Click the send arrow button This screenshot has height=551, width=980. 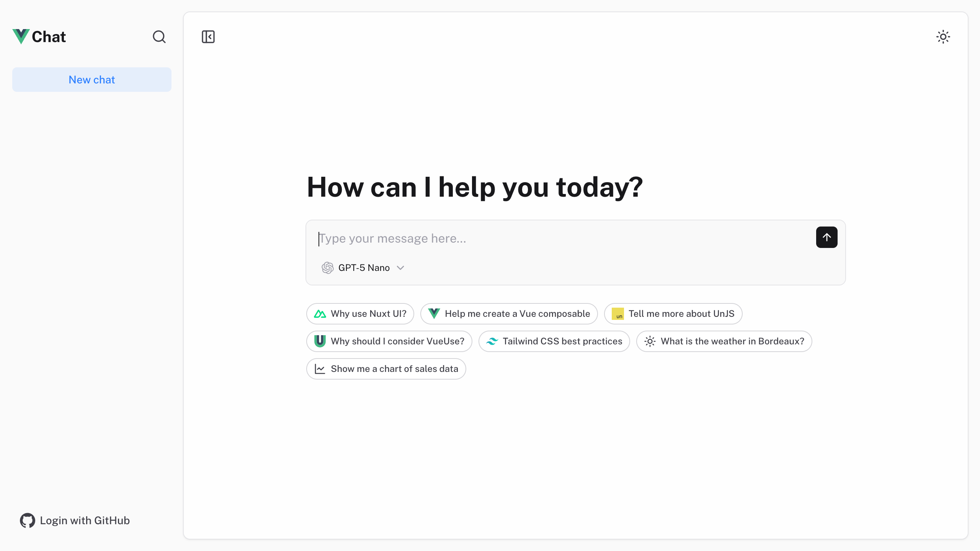(x=826, y=237)
